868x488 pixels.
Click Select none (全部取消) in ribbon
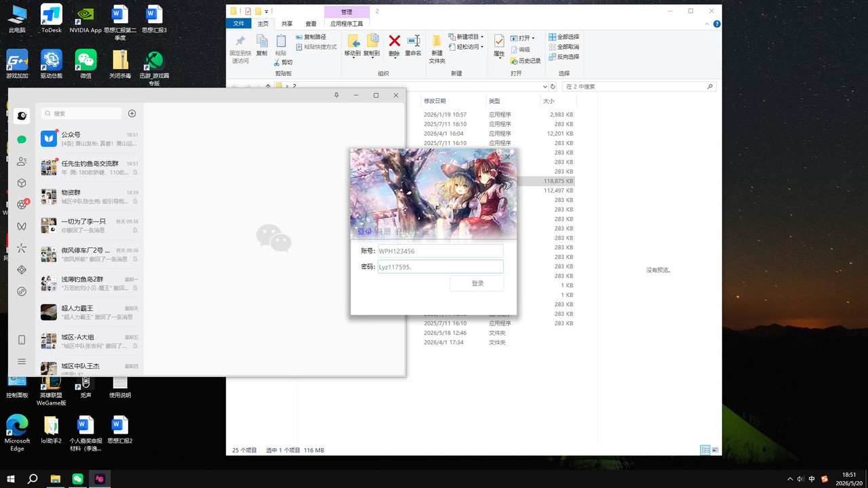tap(564, 47)
